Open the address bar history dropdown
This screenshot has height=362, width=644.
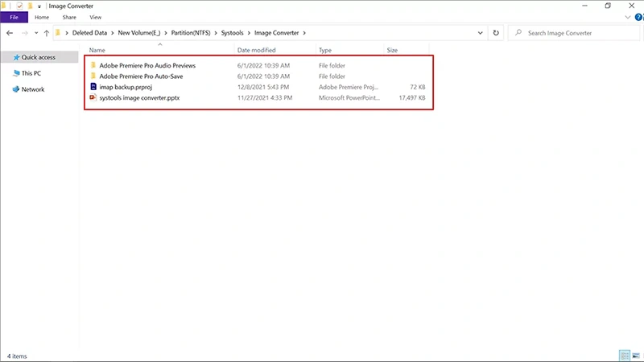(480, 33)
